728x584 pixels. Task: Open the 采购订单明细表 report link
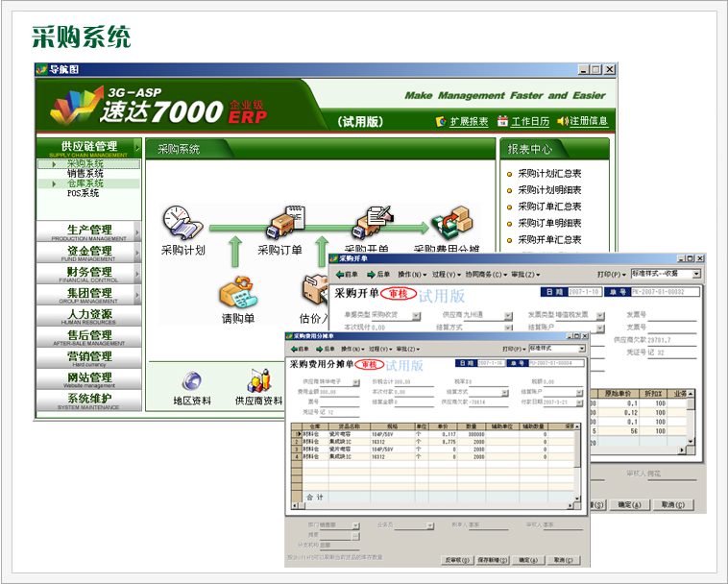click(x=549, y=223)
